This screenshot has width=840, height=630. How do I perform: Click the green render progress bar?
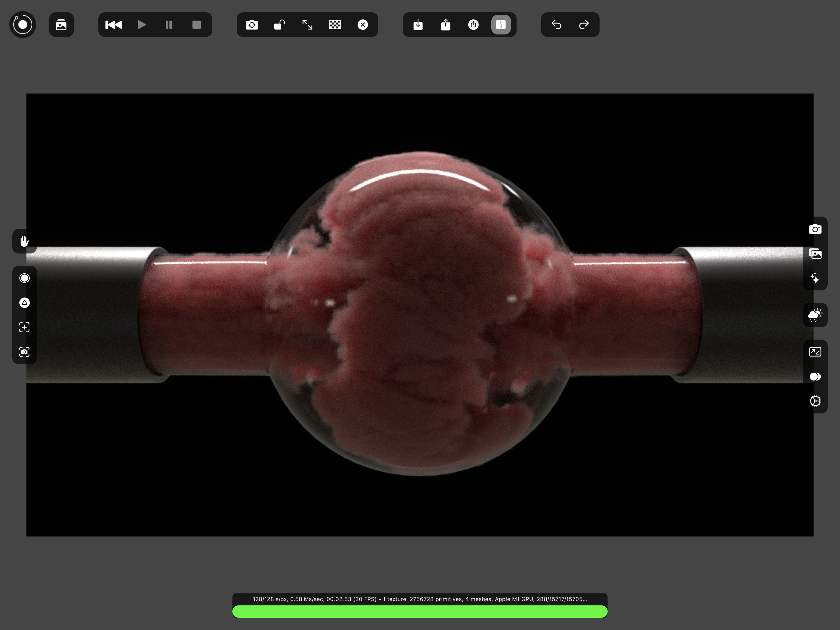[420, 611]
